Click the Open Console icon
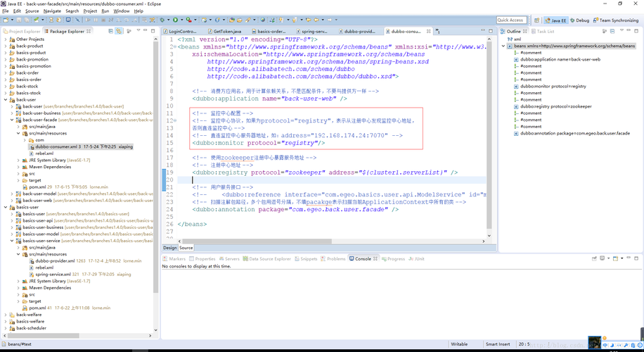Image resolution: width=644 pixels, height=352 pixels. click(x=615, y=258)
